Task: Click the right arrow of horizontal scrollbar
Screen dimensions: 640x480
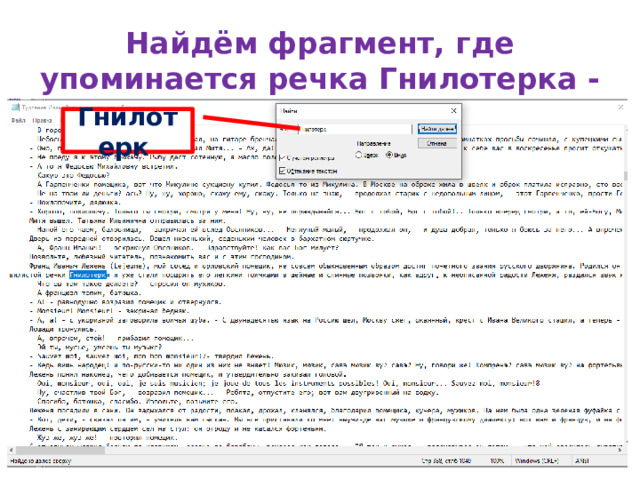Action: click(620, 450)
